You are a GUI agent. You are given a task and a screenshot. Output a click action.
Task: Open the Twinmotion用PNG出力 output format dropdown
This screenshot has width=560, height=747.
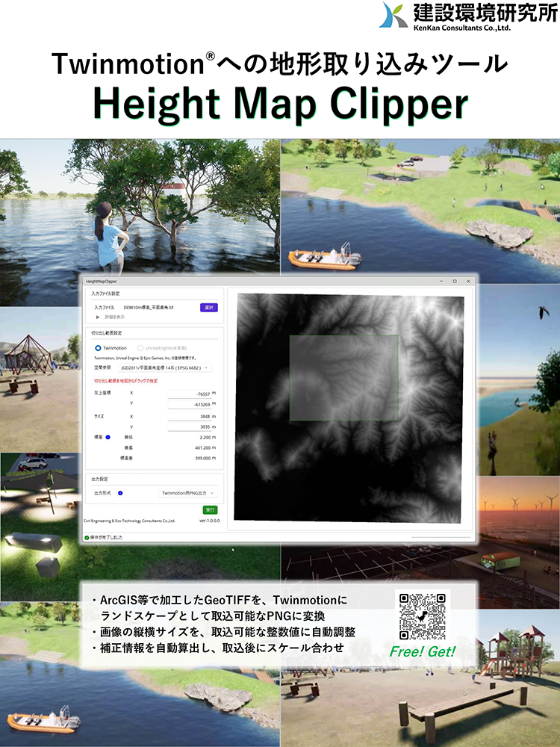(187, 493)
